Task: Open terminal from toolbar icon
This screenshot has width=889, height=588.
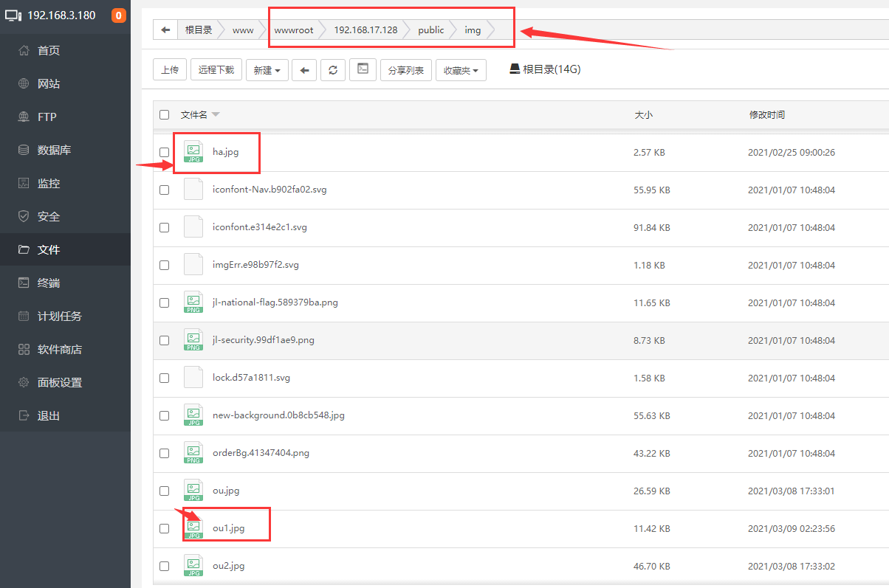Action: (363, 69)
